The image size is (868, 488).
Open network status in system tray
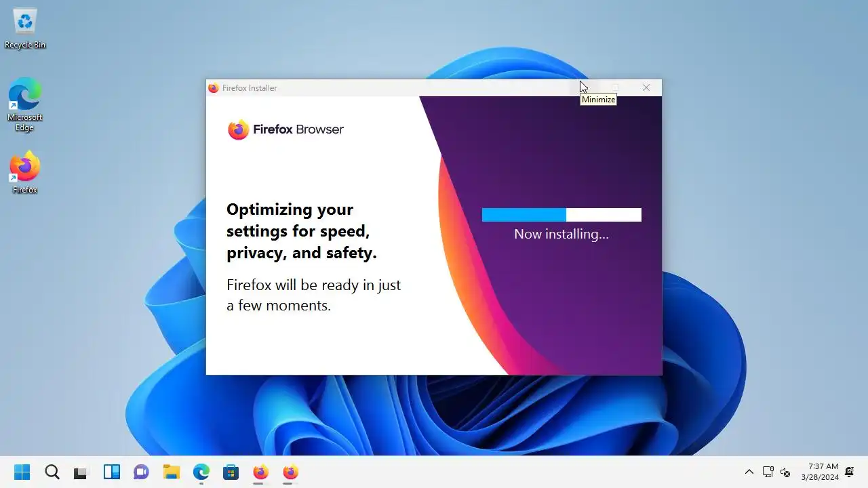768,472
